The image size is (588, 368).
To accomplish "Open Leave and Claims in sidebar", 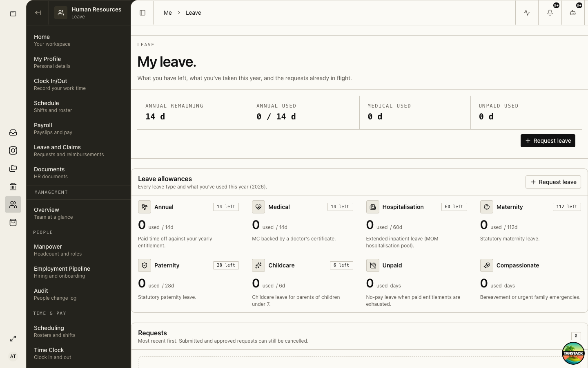I will pos(78,150).
